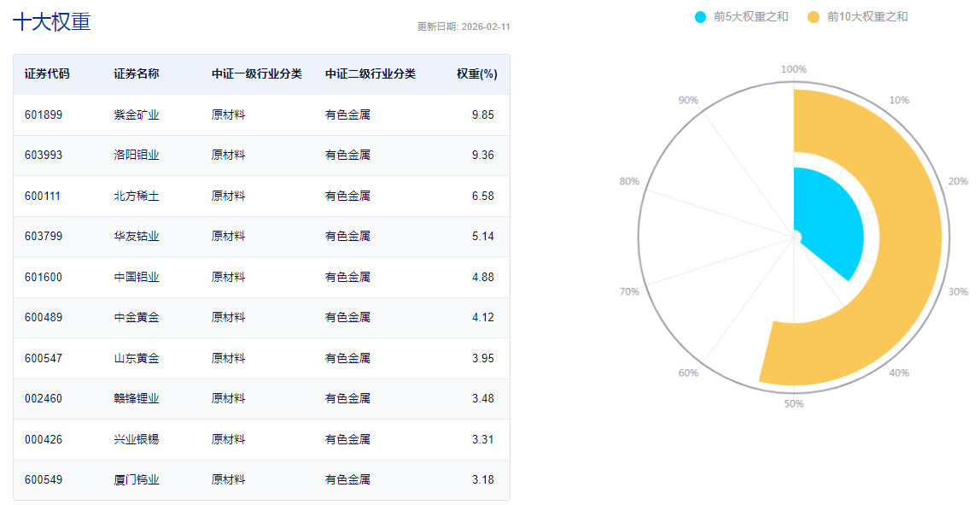Click the orange legend dot
The height and width of the screenshot is (505, 980).
[x=813, y=17]
